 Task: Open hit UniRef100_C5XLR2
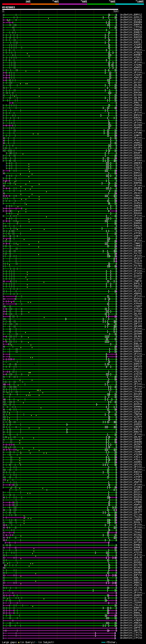(x=131, y=605)
